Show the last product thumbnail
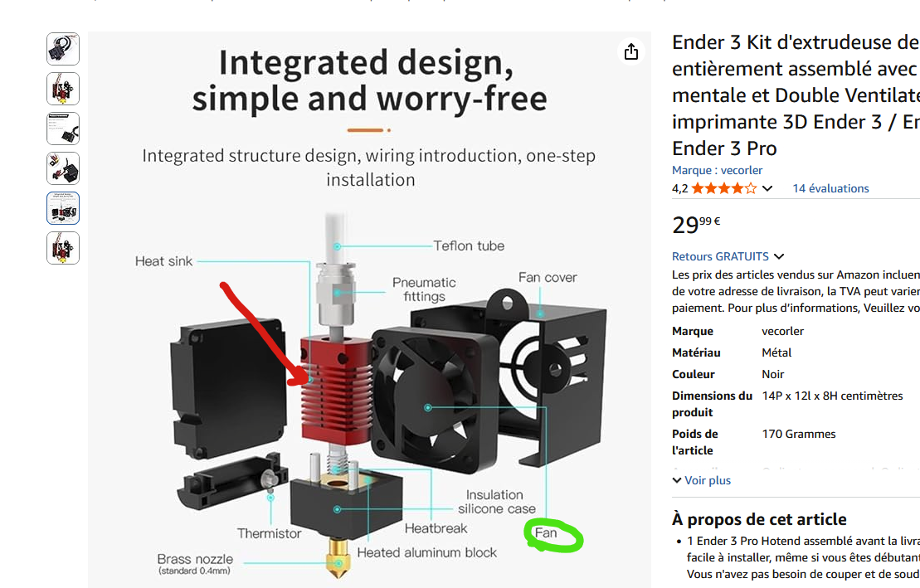 coord(63,248)
